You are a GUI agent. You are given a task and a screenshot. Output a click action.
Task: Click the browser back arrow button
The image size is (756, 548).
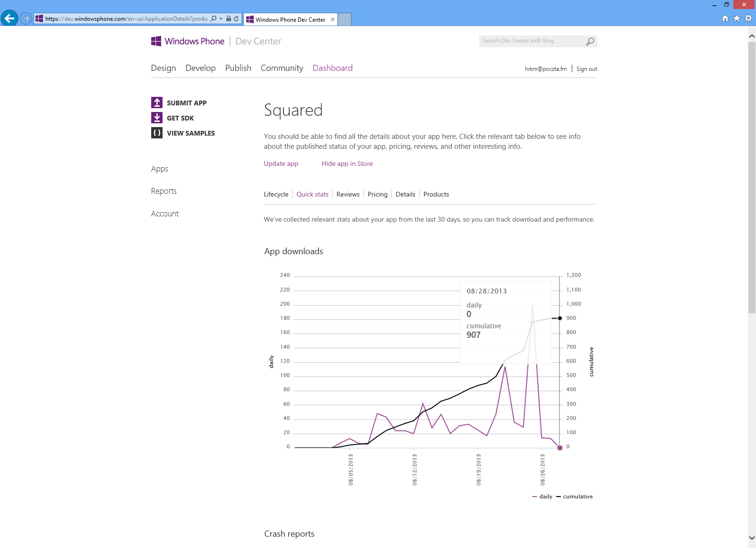9,18
